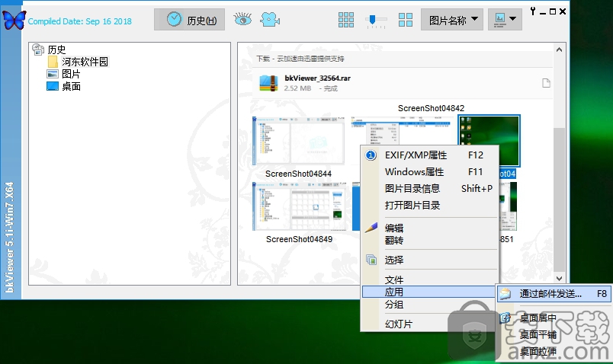Choose 编辑 from context menu
The height and width of the screenshot is (364, 613).
(429, 228)
